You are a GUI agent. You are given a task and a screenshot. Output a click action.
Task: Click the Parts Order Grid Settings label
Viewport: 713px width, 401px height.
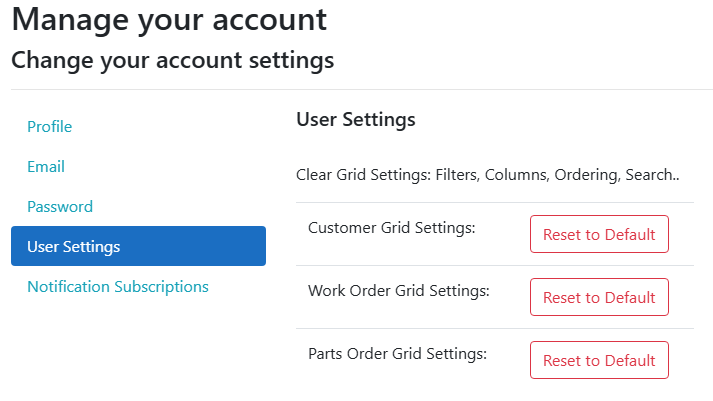coord(397,354)
